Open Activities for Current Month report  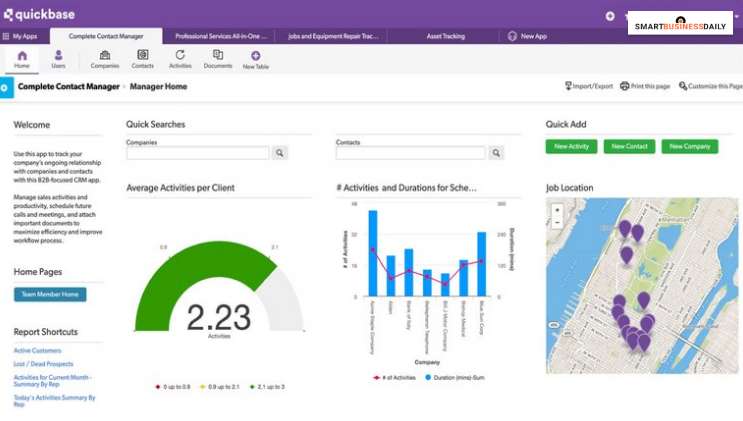point(52,381)
